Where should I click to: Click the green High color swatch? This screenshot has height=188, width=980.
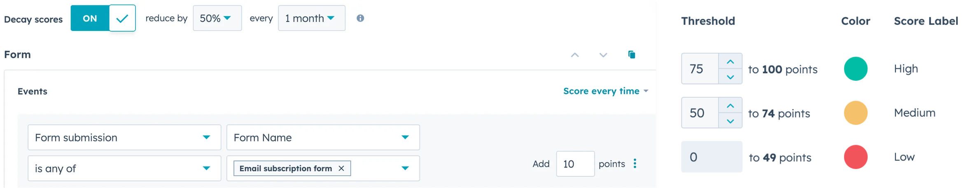coord(856,69)
